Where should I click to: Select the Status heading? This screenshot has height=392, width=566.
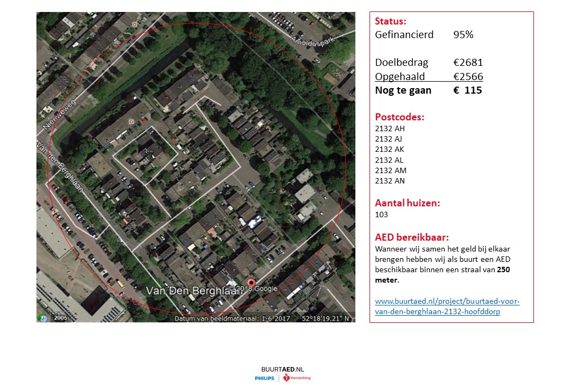(x=391, y=22)
